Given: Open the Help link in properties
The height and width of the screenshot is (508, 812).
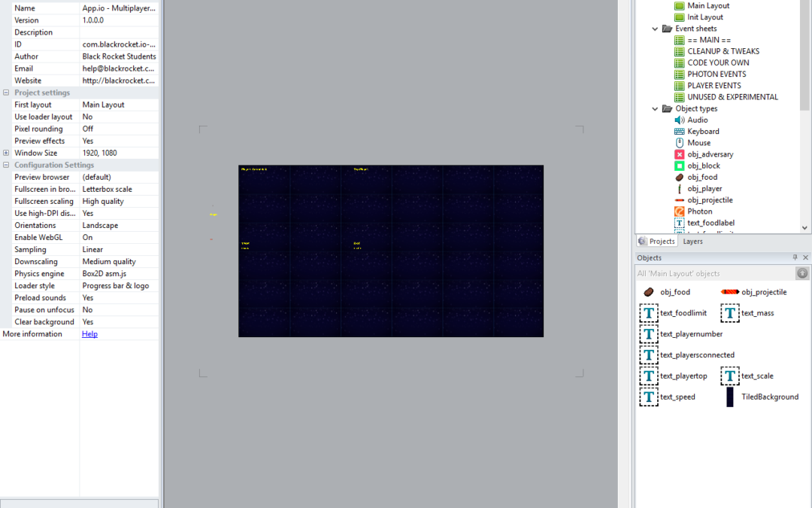Looking at the screenshot, I should tap(89, 334).
